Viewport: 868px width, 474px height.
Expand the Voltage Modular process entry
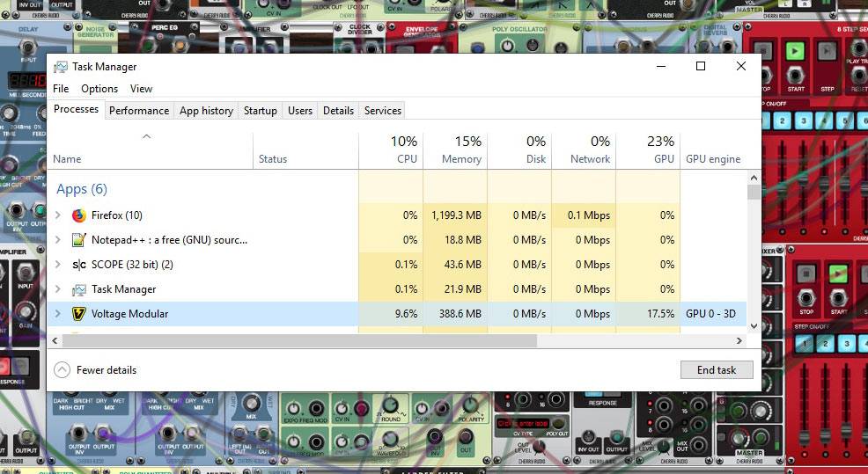coord(58,314)
